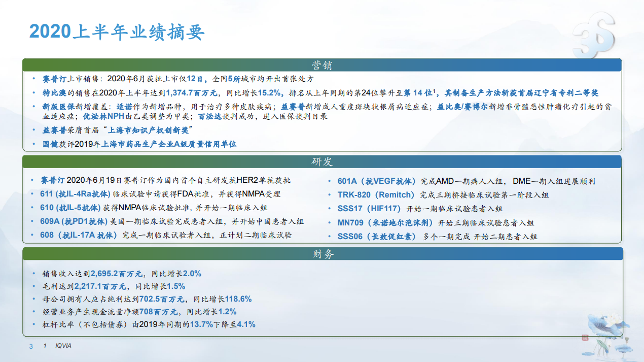Click the 3S company logo

point(593,35)
